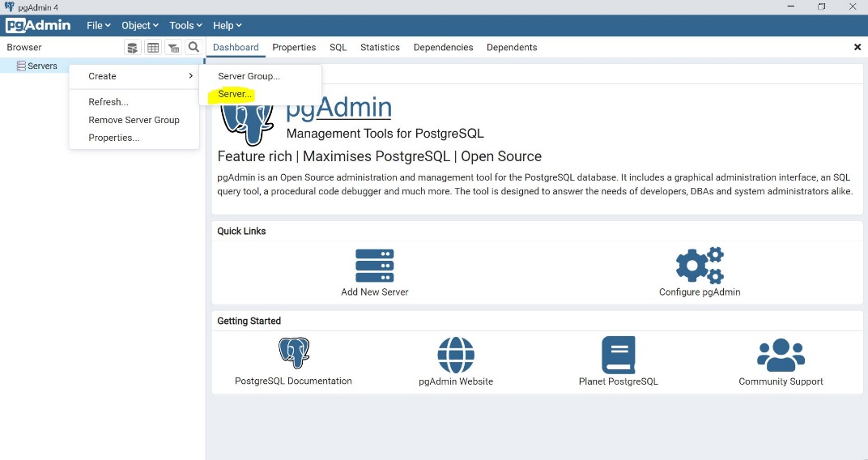The width and height of the screenshot is (868, 460).
Task: Click the Add New Server link text
Action: (375, 292)
